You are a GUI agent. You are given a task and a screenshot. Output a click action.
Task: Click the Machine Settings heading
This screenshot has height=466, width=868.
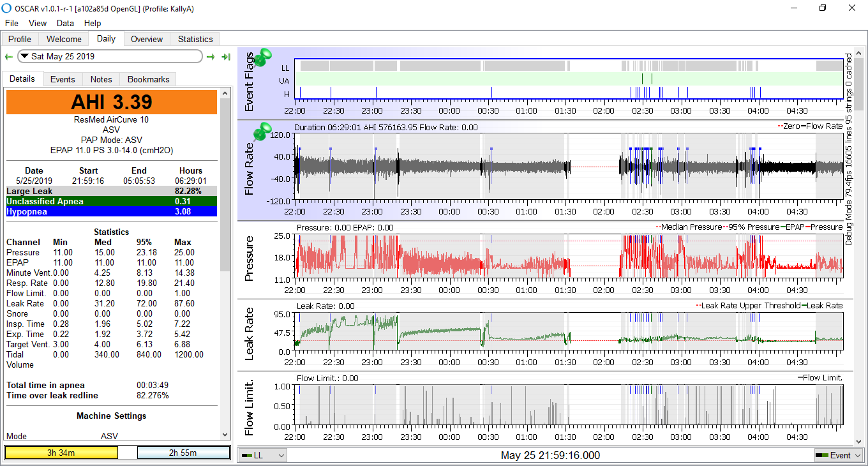point(112,416)
